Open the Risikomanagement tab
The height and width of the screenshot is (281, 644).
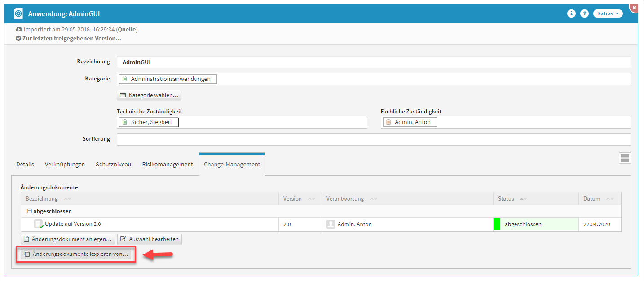168,165
